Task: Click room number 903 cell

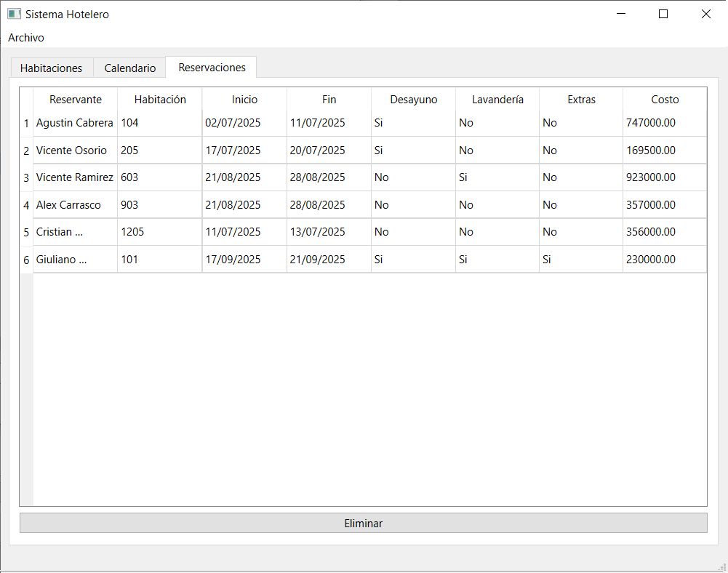Action: click(160, 205)
